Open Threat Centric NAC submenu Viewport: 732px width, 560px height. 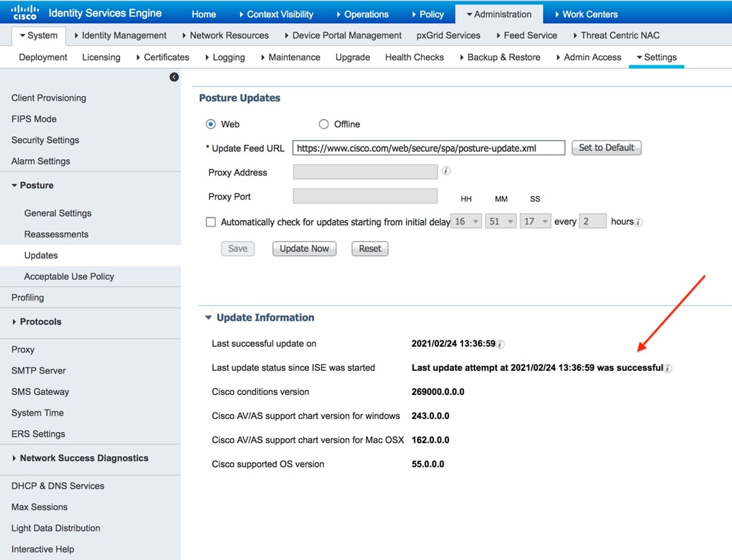click(x=616, y=35)
